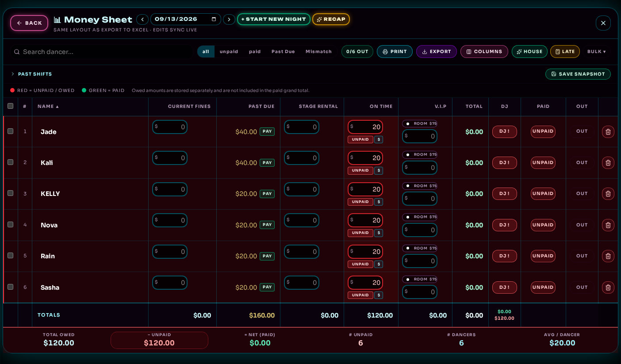Screen dimensions: 621x364
Task: Open the Columns chooser
Action: point(484,52)
